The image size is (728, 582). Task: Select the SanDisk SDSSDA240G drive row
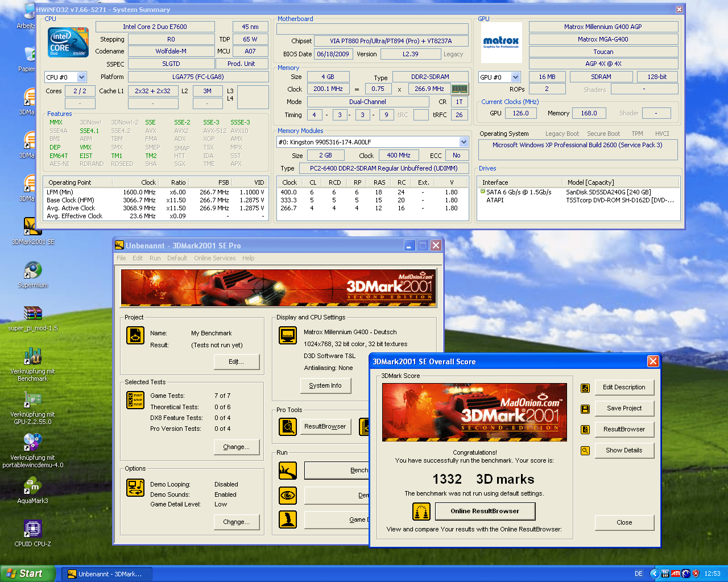click(x=578, y=192)
